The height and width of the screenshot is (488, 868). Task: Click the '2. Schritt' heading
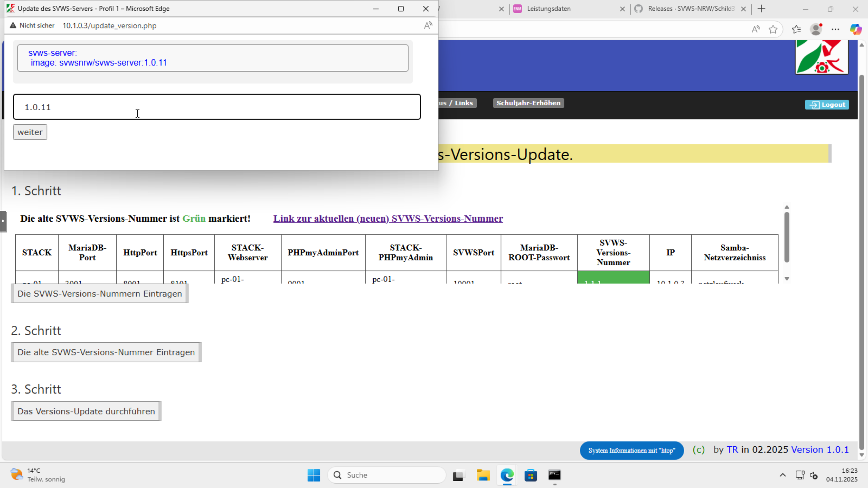[36, 330]
